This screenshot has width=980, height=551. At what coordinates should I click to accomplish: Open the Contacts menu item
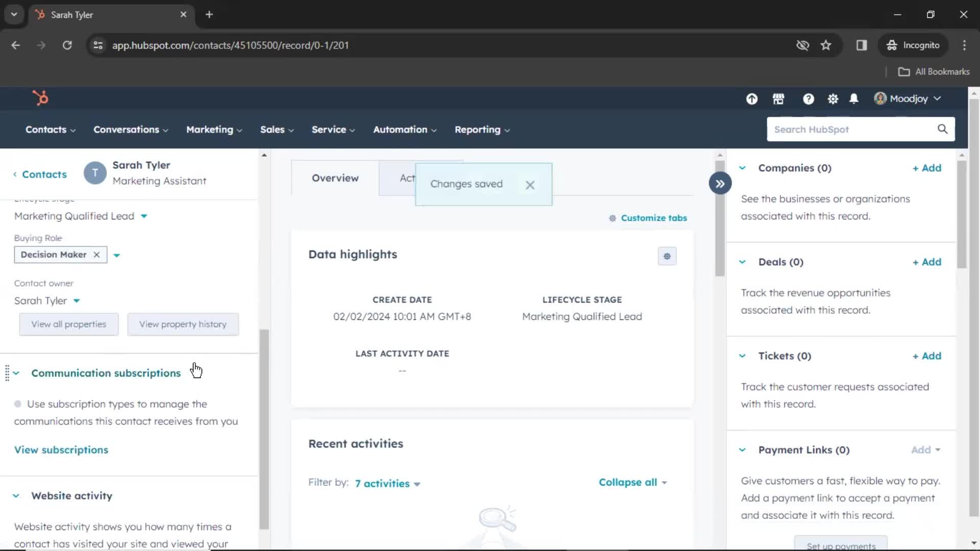[46, 129]
